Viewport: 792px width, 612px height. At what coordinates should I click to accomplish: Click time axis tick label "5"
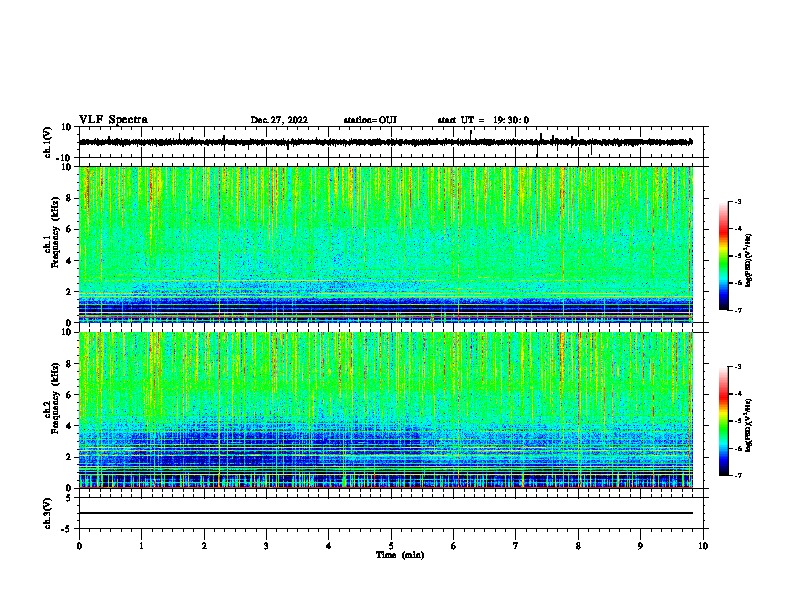coord(391,546)
